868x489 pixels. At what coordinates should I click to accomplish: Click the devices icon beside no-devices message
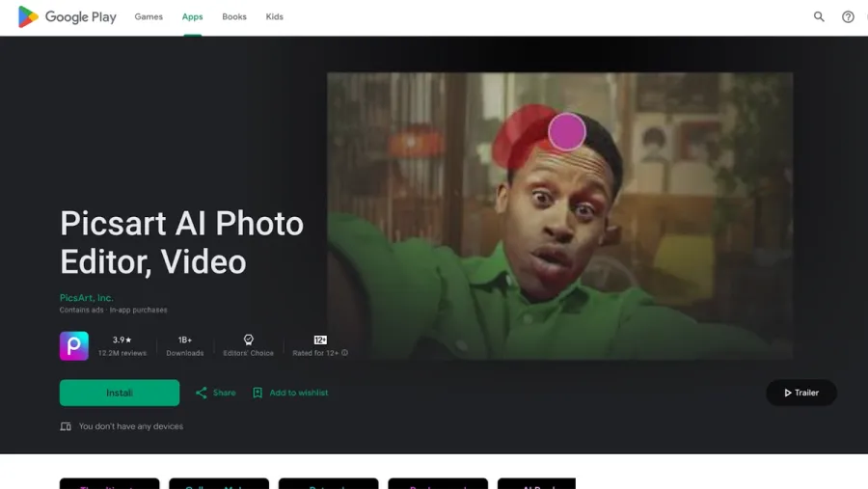[x=66, y=426]
